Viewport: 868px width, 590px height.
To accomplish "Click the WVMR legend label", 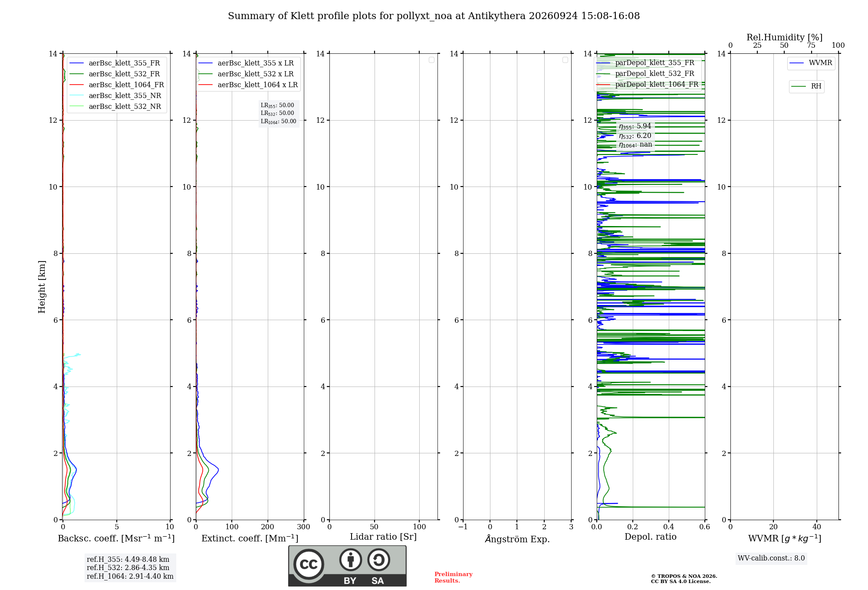I will tap(820, 63).
